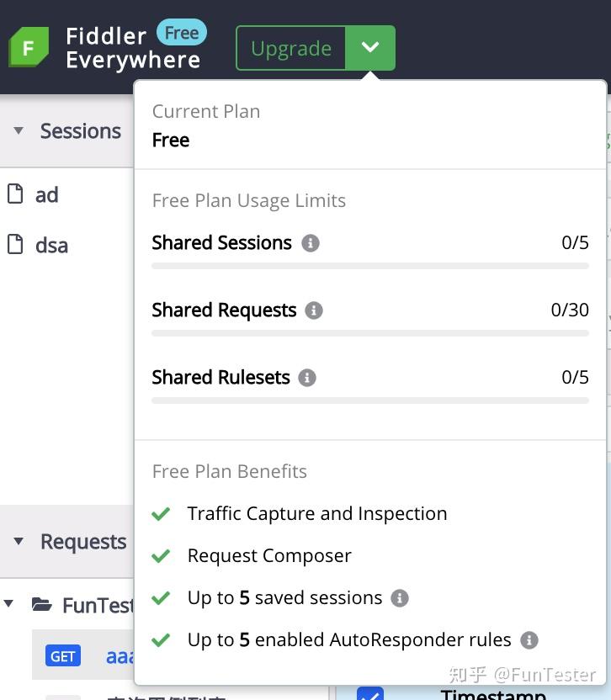Click the file icon of session ad

pos(15,194)
